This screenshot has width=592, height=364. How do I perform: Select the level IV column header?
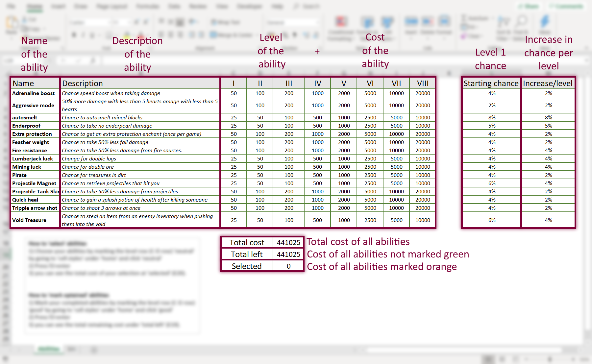coord(317,84)
